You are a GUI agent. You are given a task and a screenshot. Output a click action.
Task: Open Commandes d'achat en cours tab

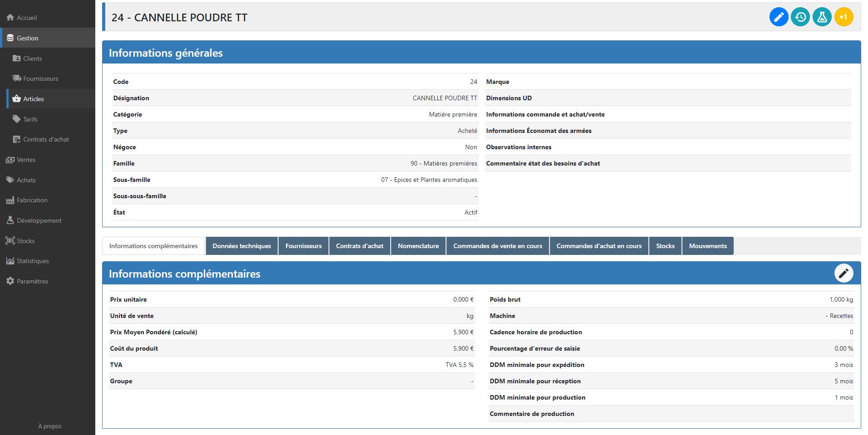click(x=599, y=246)
